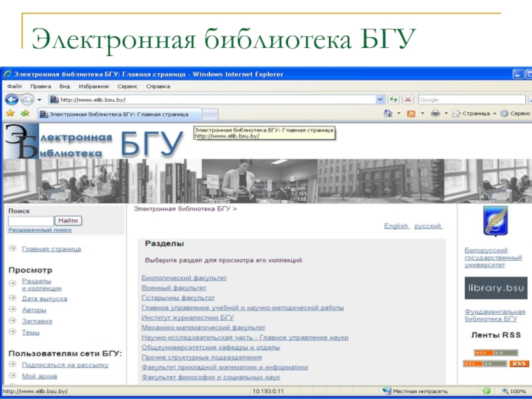Screen dimensions: 532x399
Task: Open recent pages dropdown next to Forward
Action: 39,100
